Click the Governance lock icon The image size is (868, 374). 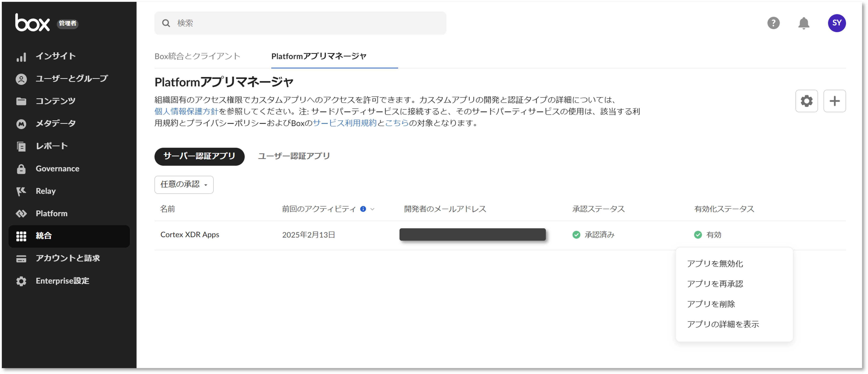point(21,169)
